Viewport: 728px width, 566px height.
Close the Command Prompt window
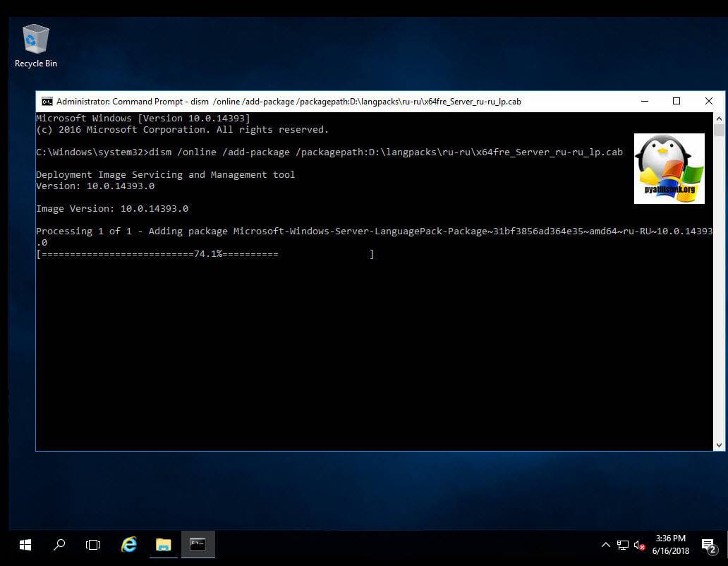[x=709, y=102]
